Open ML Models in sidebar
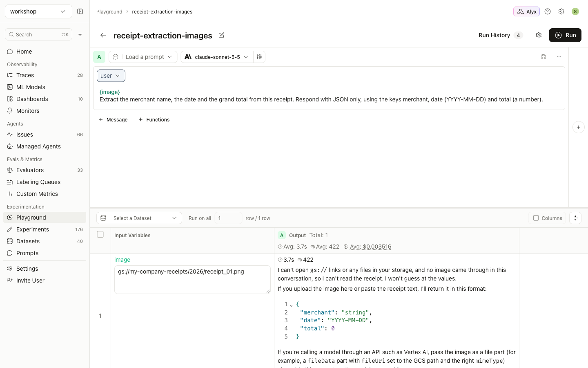The width and height of the screenshot is (588, 368). click(45, 87)
